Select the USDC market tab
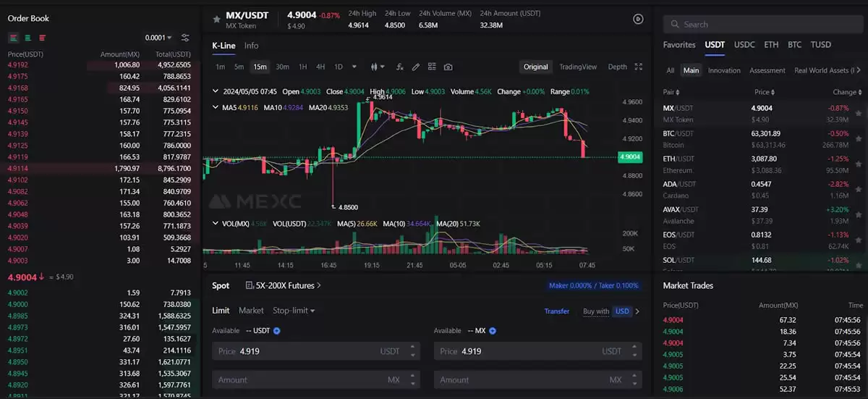The height and width of the screenshot is (399, 868). click(x=744, y=45)
